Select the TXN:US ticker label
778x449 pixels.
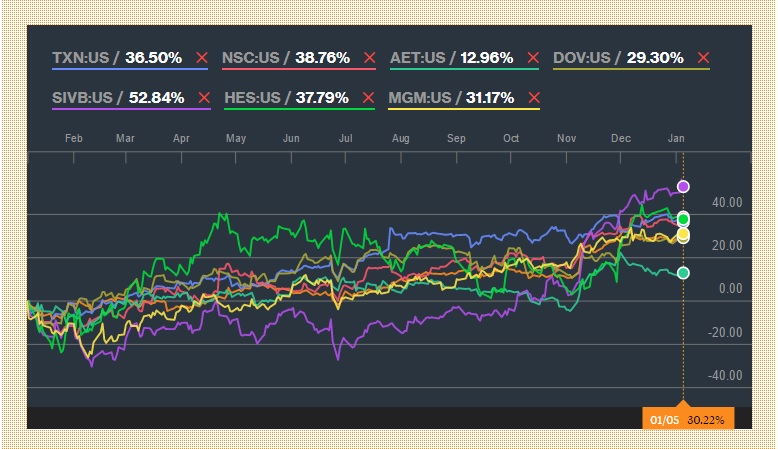[83, 58]
